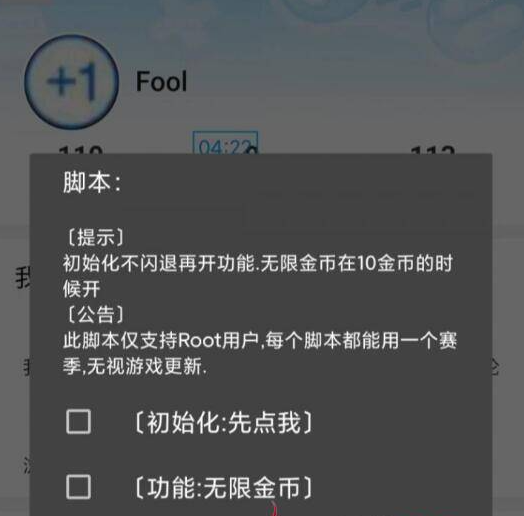
Task: Open the Fool user profile name
Action: click(161, 81)
